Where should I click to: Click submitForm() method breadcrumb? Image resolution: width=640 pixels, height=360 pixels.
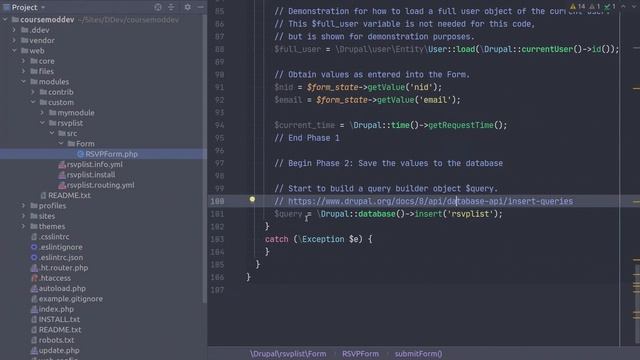(x=418, y=354)
